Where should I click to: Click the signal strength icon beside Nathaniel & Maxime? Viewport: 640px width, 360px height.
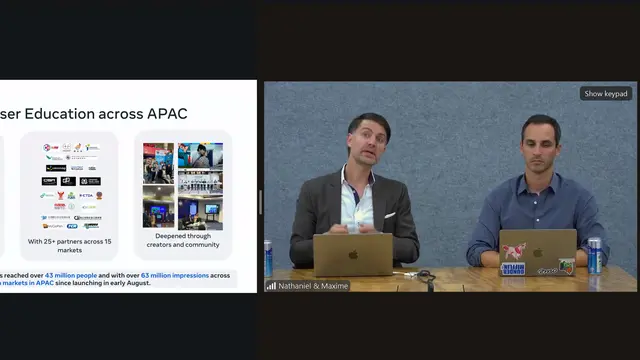271,286
